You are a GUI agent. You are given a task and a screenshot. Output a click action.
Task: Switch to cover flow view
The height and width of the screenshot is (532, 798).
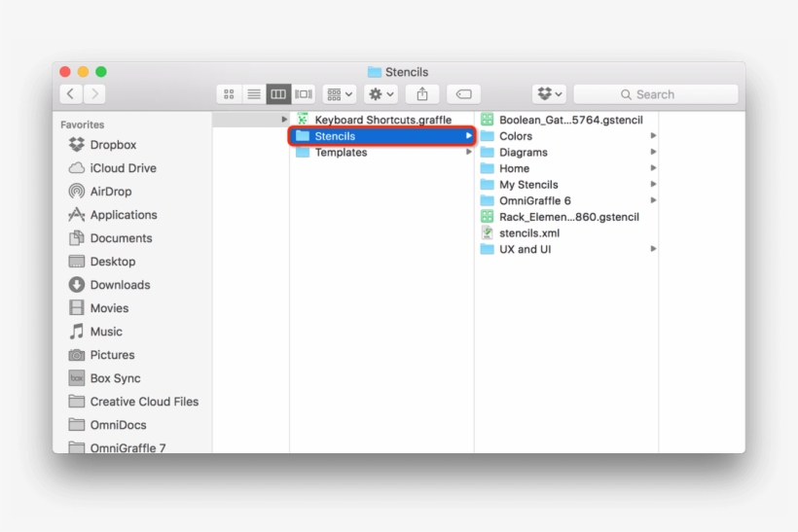tap(304, 94)
